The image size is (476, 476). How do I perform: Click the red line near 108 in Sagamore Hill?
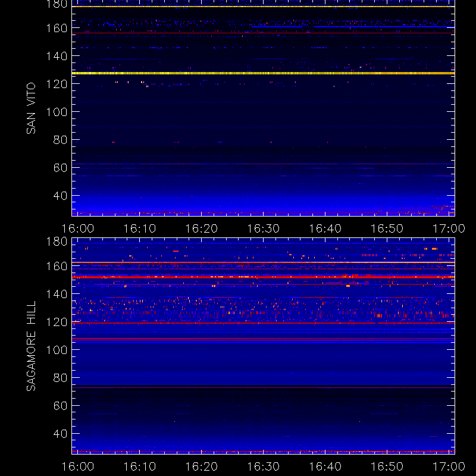(x=263, y=338)
